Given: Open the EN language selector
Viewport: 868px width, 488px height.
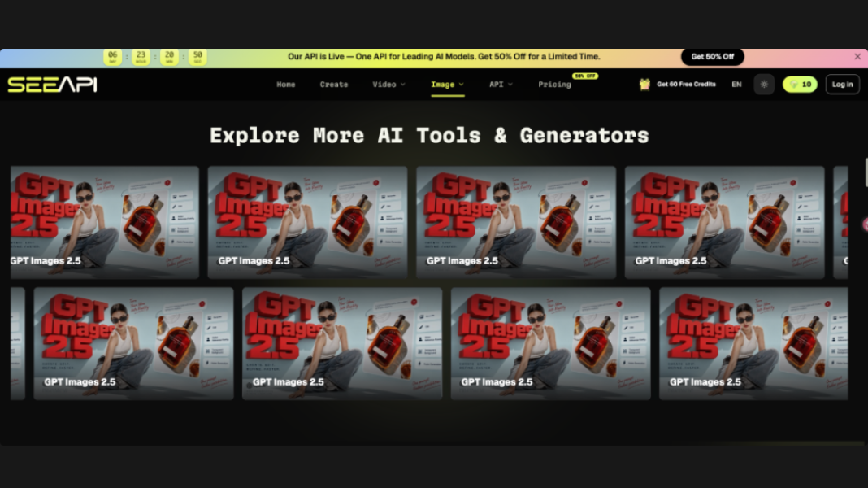Looking at the screenshot, I should (x=736, y=85).
